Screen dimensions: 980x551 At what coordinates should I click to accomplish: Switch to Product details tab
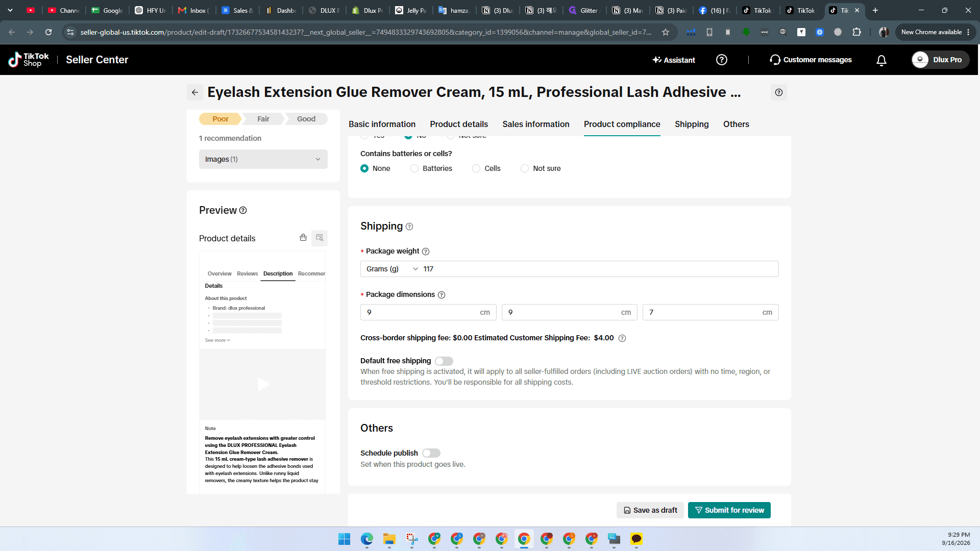click(459, 124)
